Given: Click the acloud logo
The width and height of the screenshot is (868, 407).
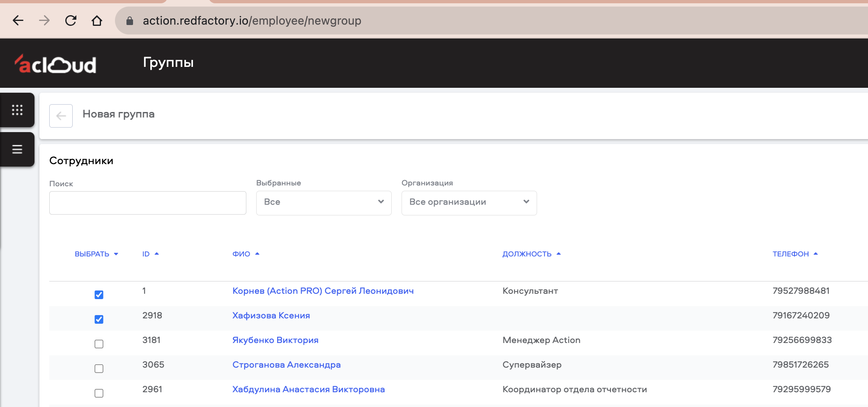Looking at the screenshot, I should (55, 64).
